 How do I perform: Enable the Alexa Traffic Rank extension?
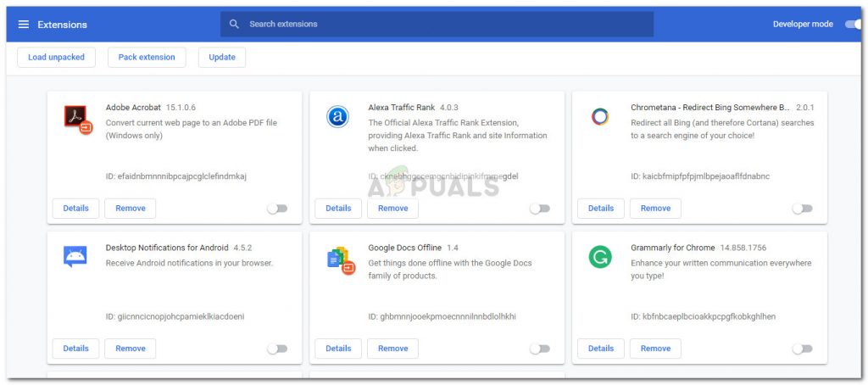[x=540, y=209]
